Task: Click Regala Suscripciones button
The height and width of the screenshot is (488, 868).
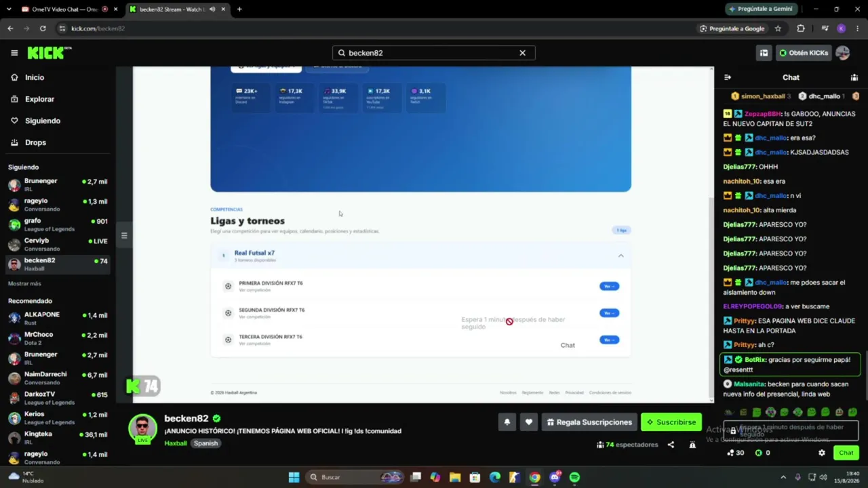Action: coord(589,422)
